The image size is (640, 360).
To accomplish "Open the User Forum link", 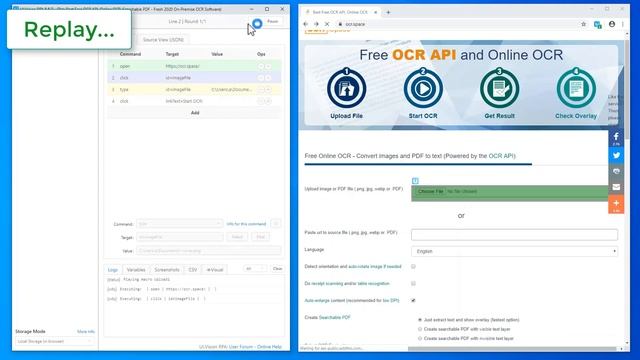I will point(240,347).
